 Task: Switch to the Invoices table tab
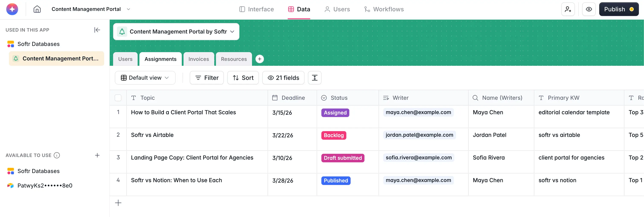[x=198, y=59]
